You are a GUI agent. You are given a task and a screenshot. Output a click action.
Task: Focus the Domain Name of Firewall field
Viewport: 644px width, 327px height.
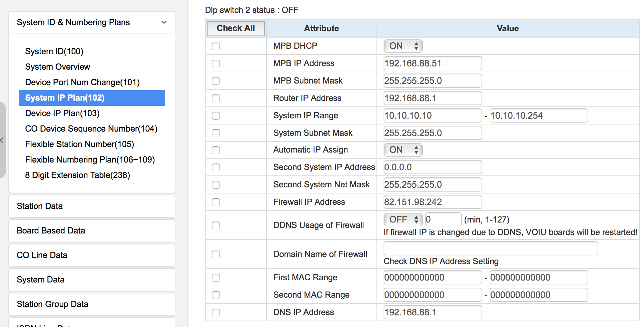[x=491, y=249]
